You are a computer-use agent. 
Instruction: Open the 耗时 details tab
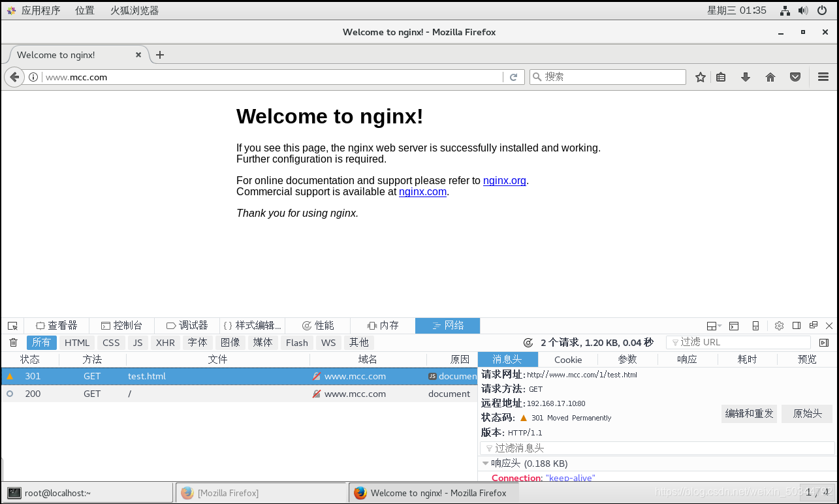(747, 360)
